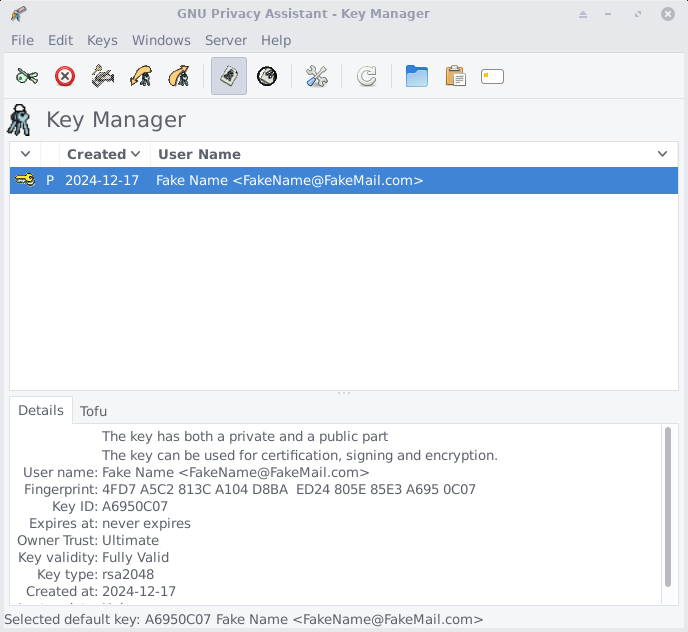
Task: Click the key ring icon beside Key Manager heading
Action: coord(19,120)
